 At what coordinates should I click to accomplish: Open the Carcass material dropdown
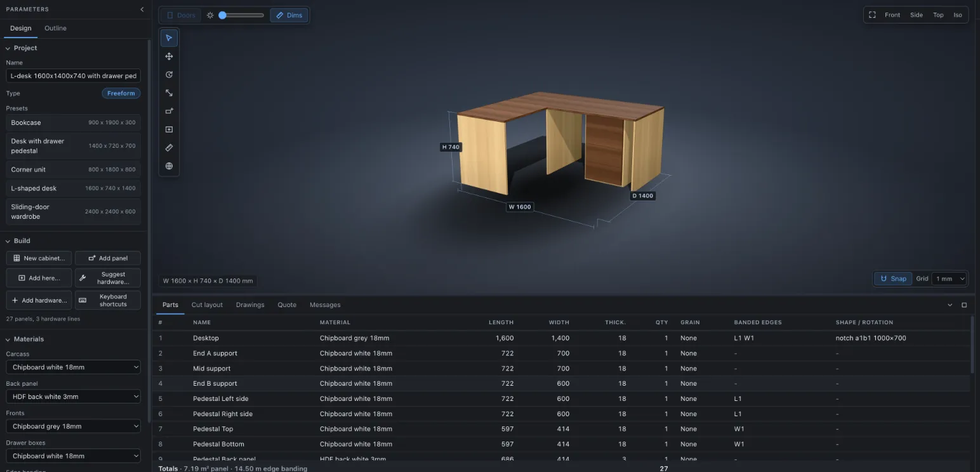(73, 367)
